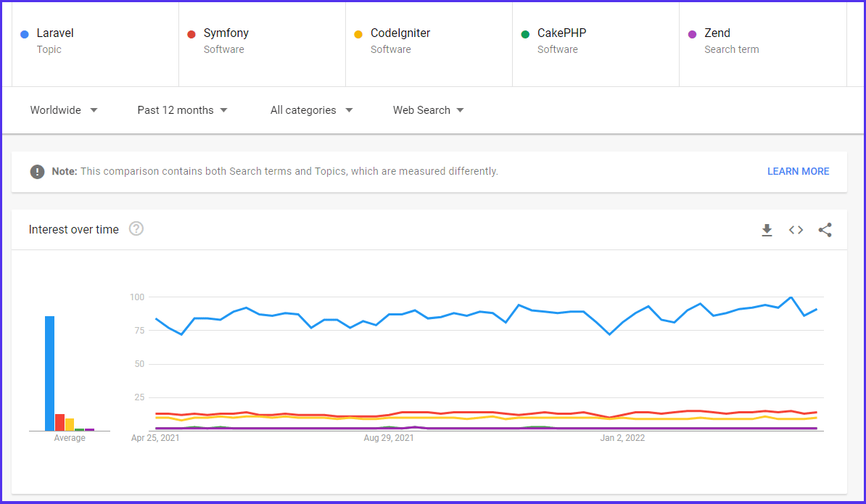Viewport: 866px width, 504px height.
Task: Click the LEARN MORE link
Action: coord(798,171)
